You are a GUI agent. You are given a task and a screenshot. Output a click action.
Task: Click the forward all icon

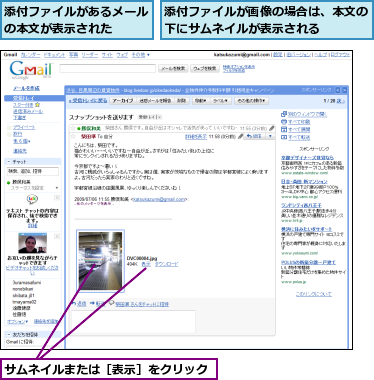pyautogui.click(x=284, y=137)
